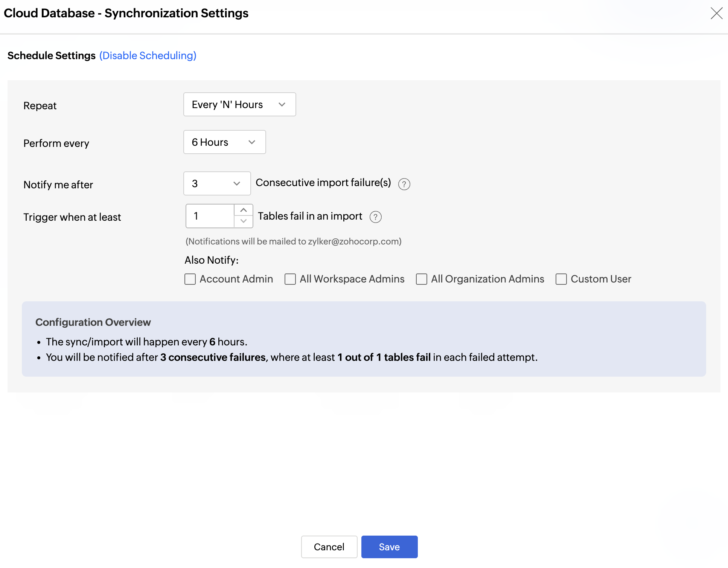Viewport: 728px width, 568px height.
Task: Open the Notify me after dropdown
Action: click(217, 183)
